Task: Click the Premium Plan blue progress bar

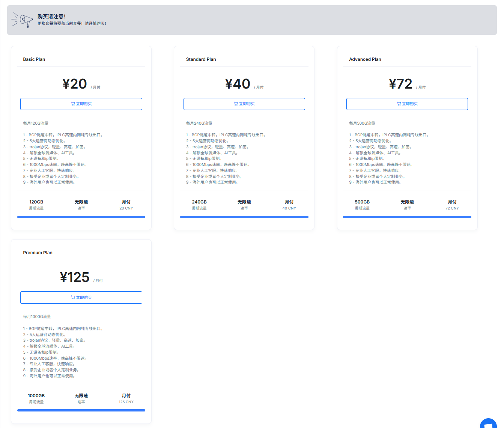Action: [81, 410]
